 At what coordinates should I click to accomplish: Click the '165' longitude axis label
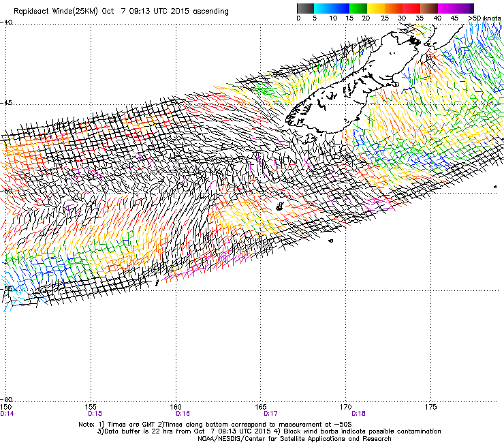pos(261,407)
